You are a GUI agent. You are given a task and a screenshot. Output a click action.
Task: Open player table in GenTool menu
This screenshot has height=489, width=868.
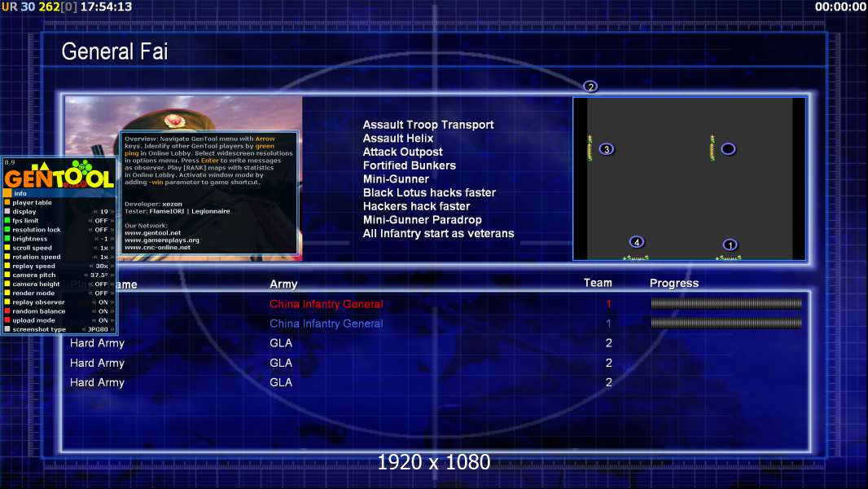[x=32, y=202]
